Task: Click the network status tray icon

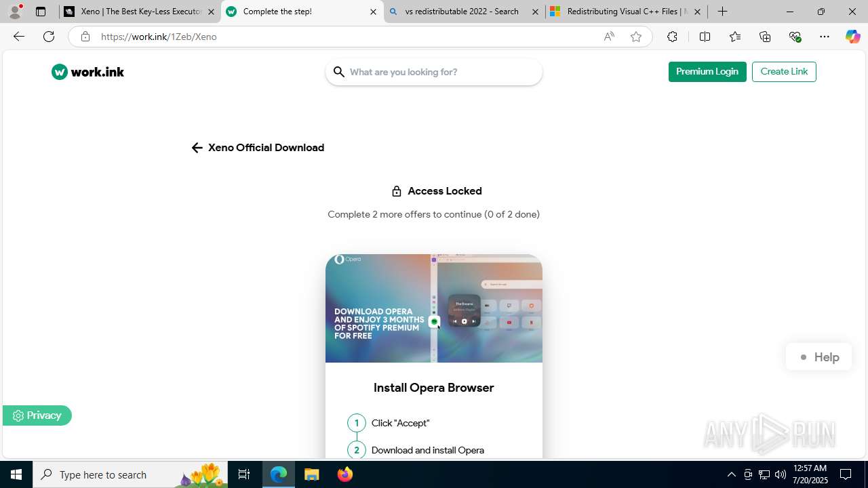Action: [764, 474]
